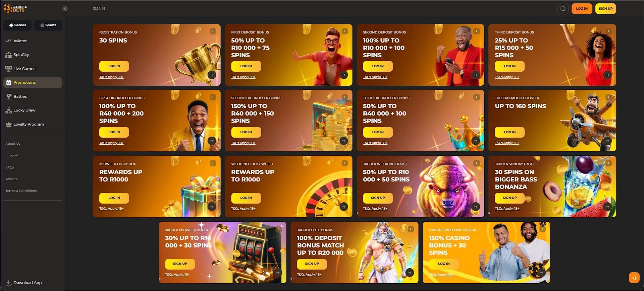This screenshot has height=291, width=644.
Task: Click arrow icon on Jabula Elite Bonus card
Action: coord(410,273)
